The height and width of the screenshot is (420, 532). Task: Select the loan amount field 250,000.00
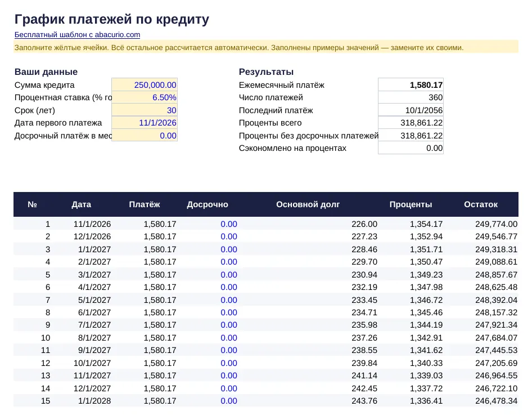click(145, 85)
